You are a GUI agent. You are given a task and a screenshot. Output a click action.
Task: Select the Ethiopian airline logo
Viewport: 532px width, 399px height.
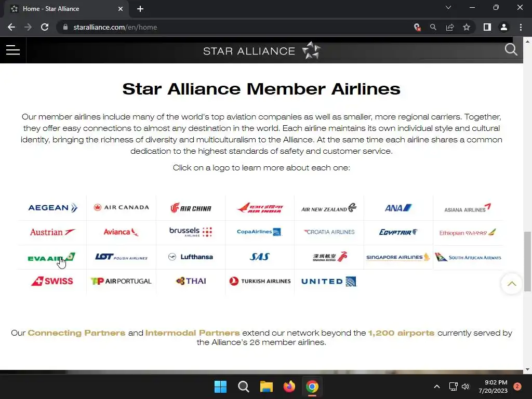tap(468, 232)
